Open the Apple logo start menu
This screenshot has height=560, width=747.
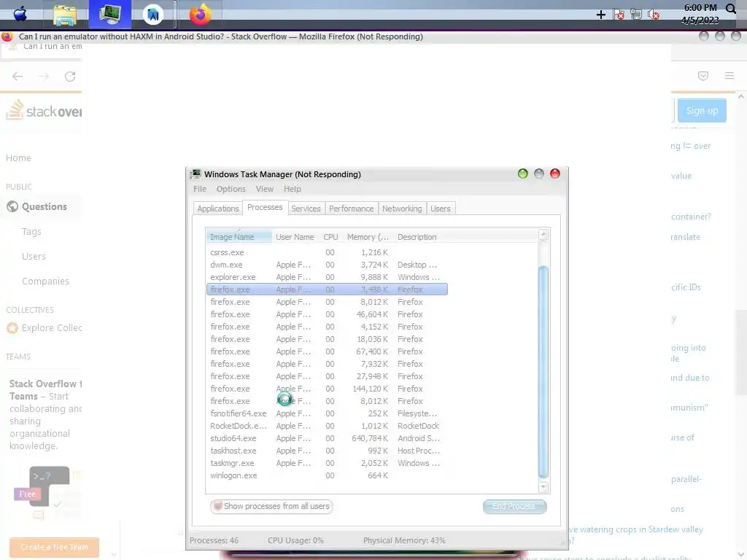click(x=20, y=15)
